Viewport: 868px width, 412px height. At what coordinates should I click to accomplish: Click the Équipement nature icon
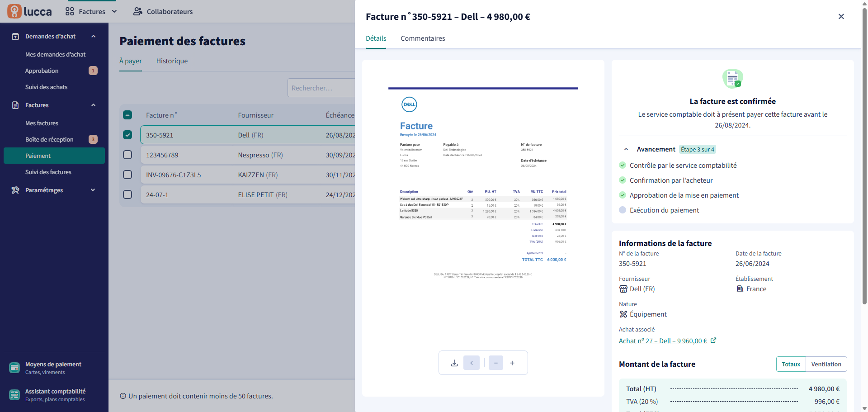(623, 314)
